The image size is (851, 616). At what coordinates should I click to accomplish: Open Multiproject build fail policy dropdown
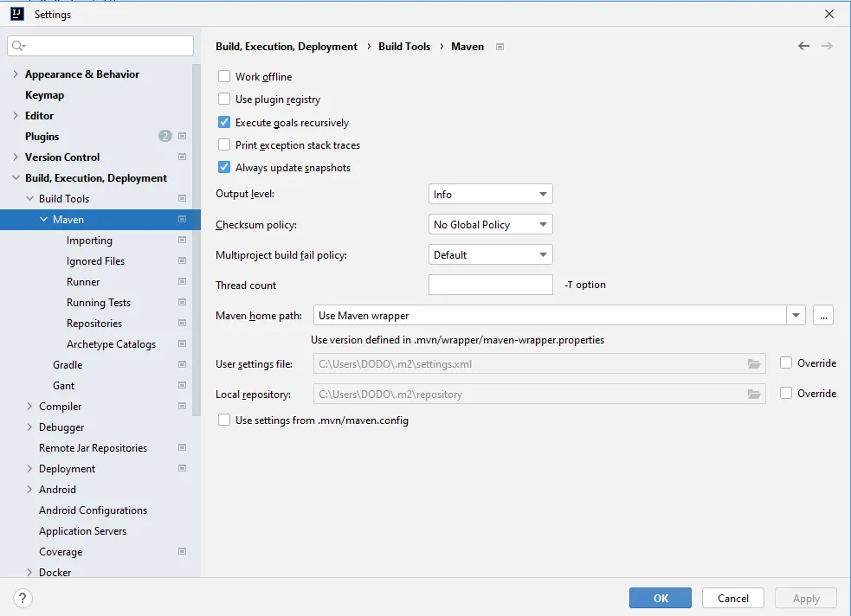491,255
